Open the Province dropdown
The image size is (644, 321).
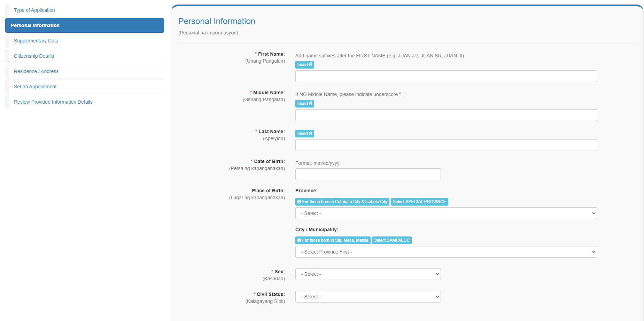(446, 213)
